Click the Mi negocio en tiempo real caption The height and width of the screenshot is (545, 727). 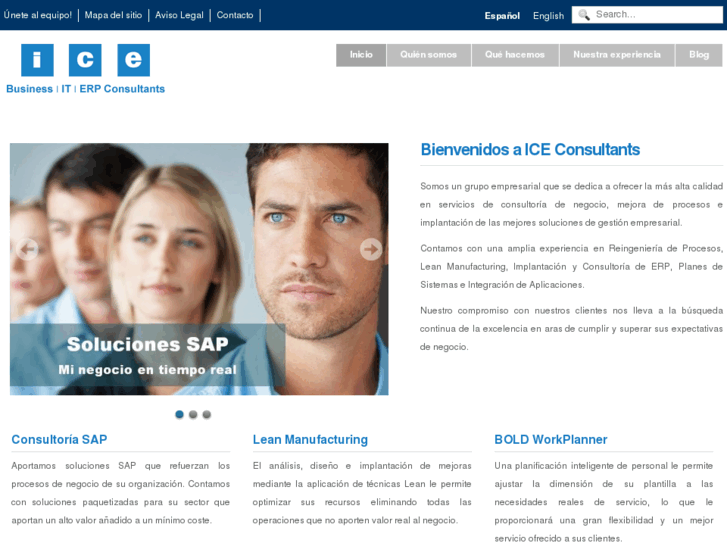coord(147,370)
